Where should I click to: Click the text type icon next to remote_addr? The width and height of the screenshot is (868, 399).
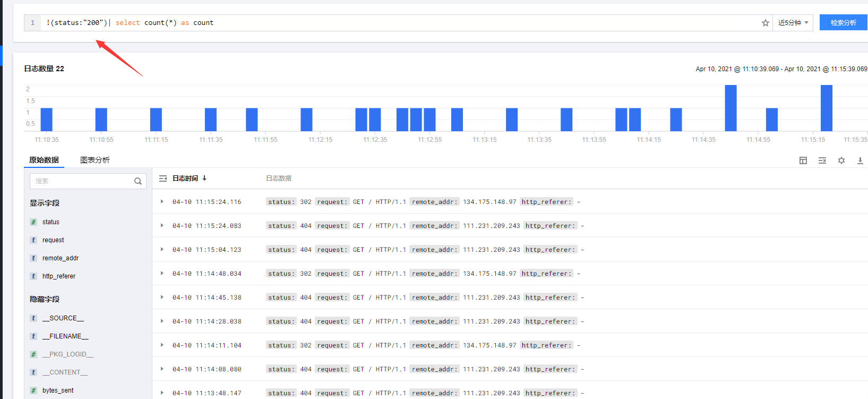click(33, 258)
